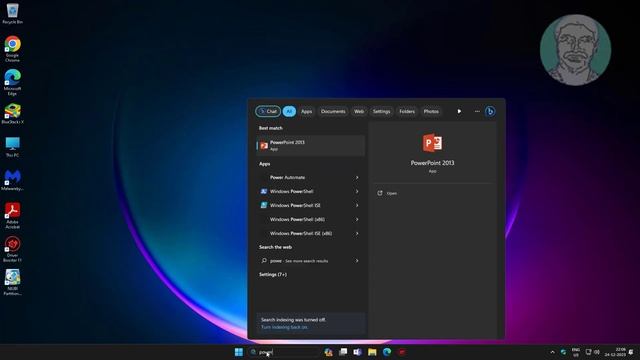Open Driver Booster desktop shortcut

12,249
